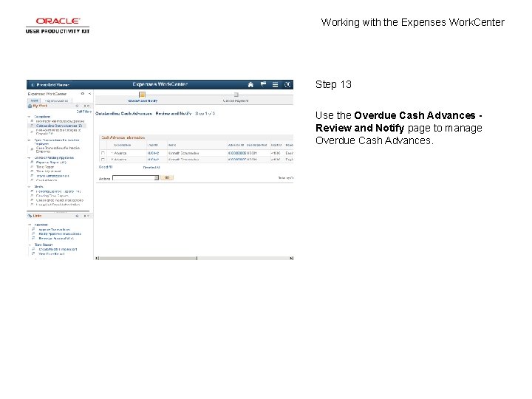
Task: Click the Name column header
Action: pyautogui.click(x=172, y=146)
